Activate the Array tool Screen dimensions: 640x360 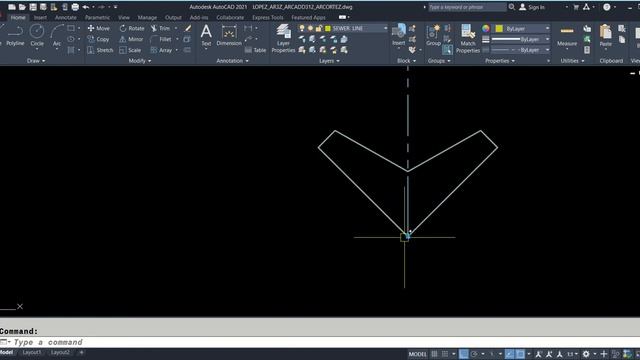point(161,50)
